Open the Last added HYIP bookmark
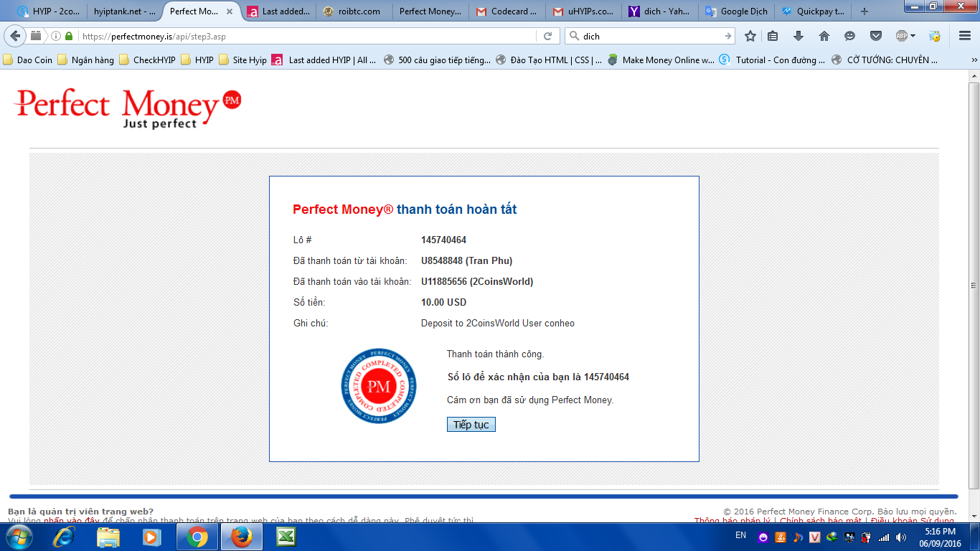The height and width of the screenshot is (551, 980). [x=324, y=60]
